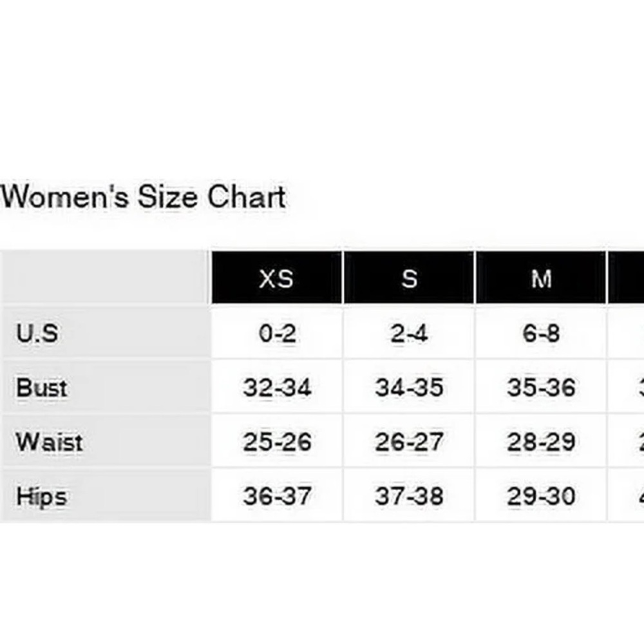Choose the 37-38 hips measurement cell
Screen dimensions: 644x644
click(x=409, y=497)
